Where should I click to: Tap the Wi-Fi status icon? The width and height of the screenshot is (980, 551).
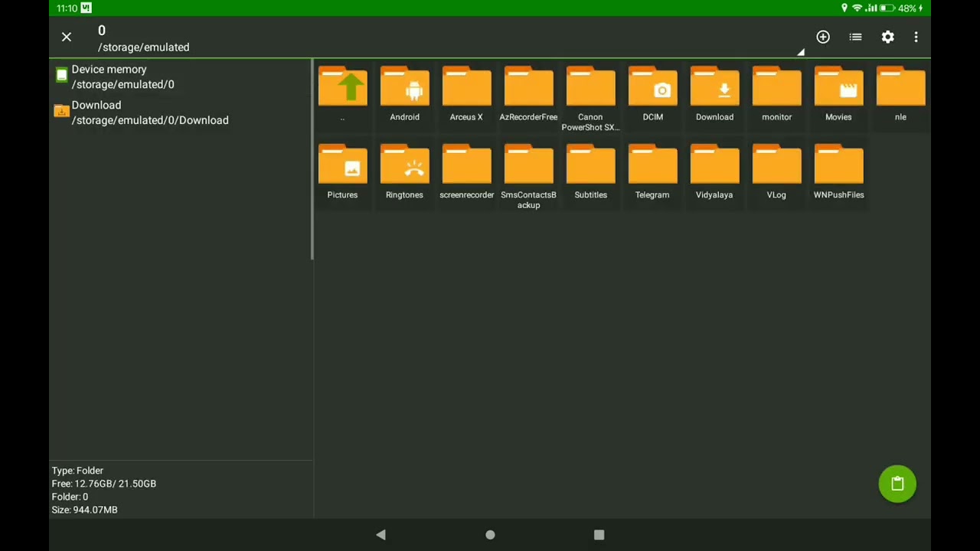pos(857,8)
